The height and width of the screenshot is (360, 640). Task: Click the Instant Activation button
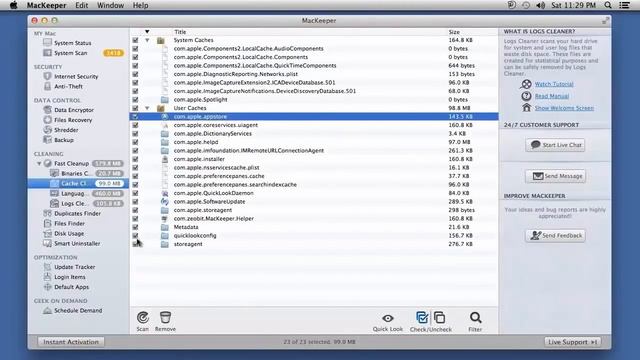pos(71,342)
